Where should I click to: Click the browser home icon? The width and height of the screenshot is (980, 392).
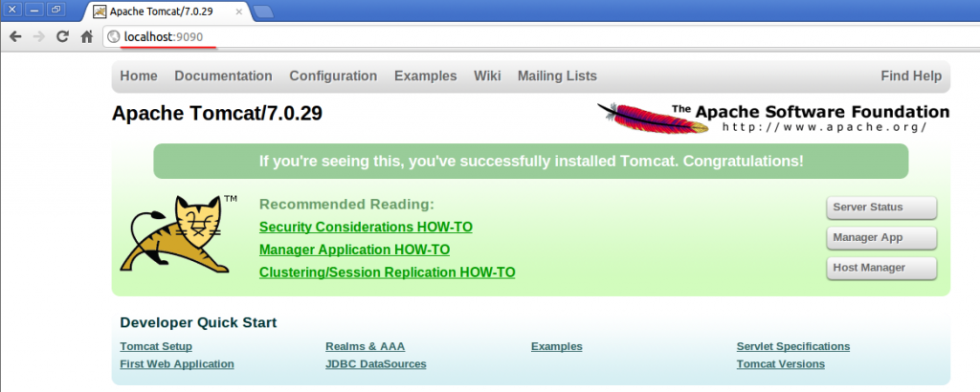pyautogui.click(x=87, y=37)
